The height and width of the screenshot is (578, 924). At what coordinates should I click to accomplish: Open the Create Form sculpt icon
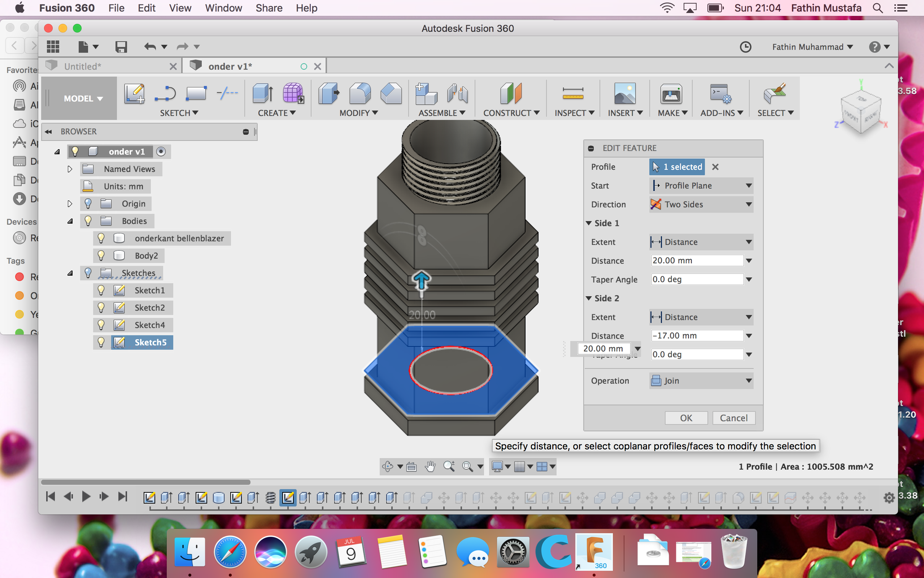(293, 94)
